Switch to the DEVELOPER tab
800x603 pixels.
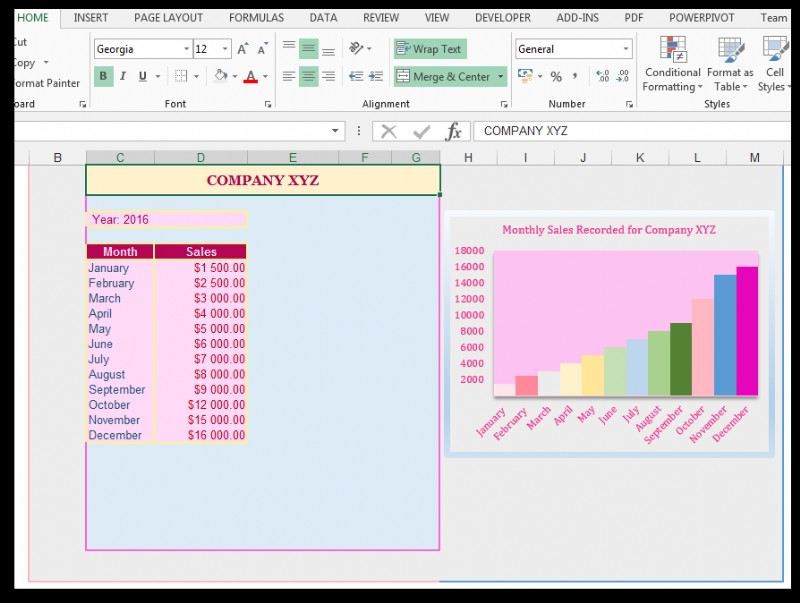point(503,18)
